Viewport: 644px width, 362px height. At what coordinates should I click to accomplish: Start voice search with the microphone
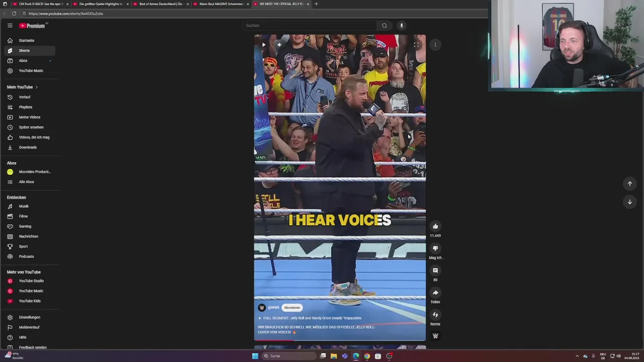point(401,26)
